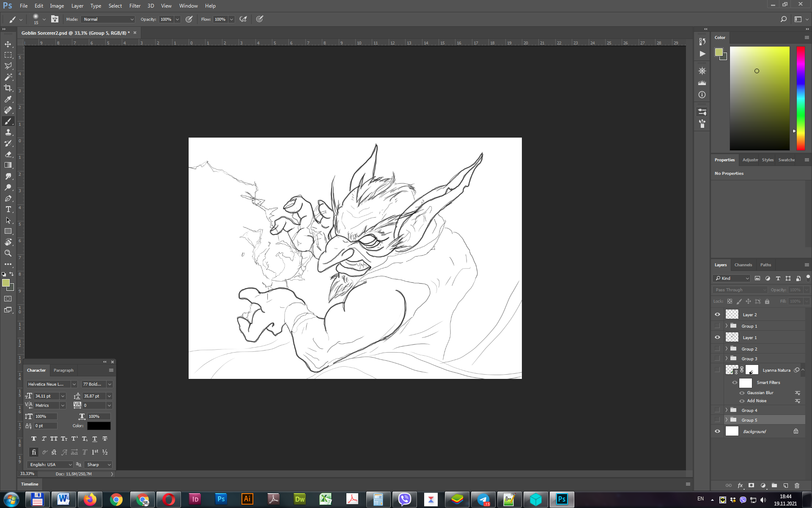Switch to the Paths tab
This screenshot has height=508, width=812.
[765, 265]
